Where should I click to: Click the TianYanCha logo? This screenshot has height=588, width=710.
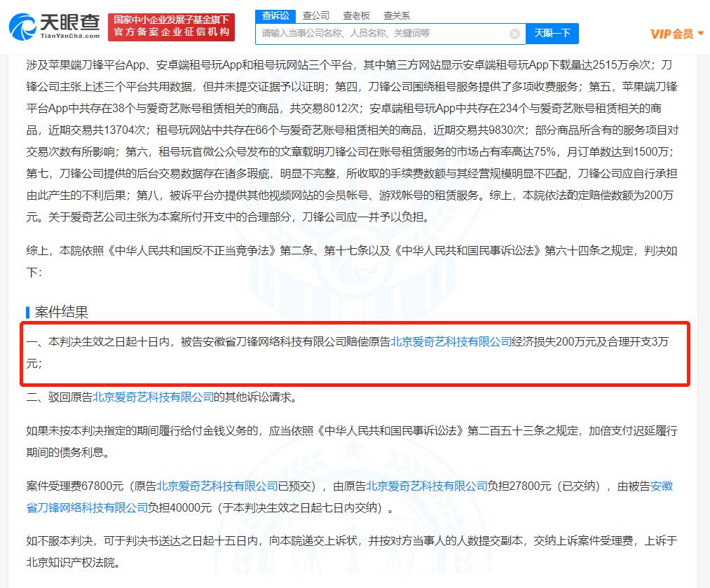pyautogui.click(x=55, y=26)
